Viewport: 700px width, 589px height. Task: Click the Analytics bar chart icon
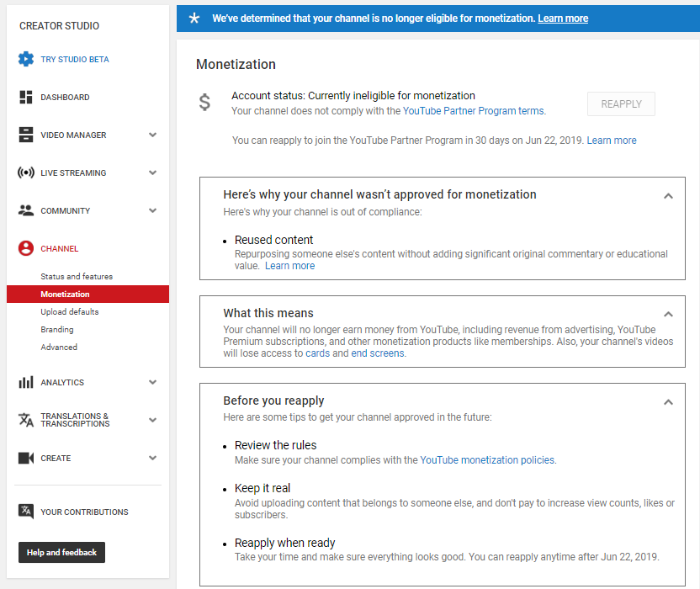coord(26,382)
